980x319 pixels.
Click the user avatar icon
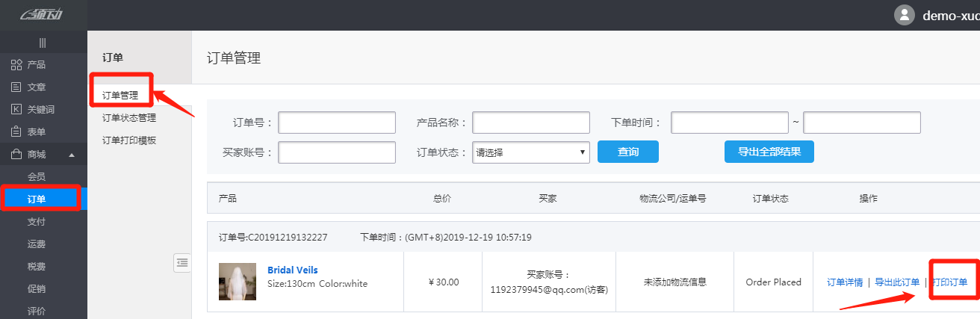pyautogui.click(x=905, y=15)
